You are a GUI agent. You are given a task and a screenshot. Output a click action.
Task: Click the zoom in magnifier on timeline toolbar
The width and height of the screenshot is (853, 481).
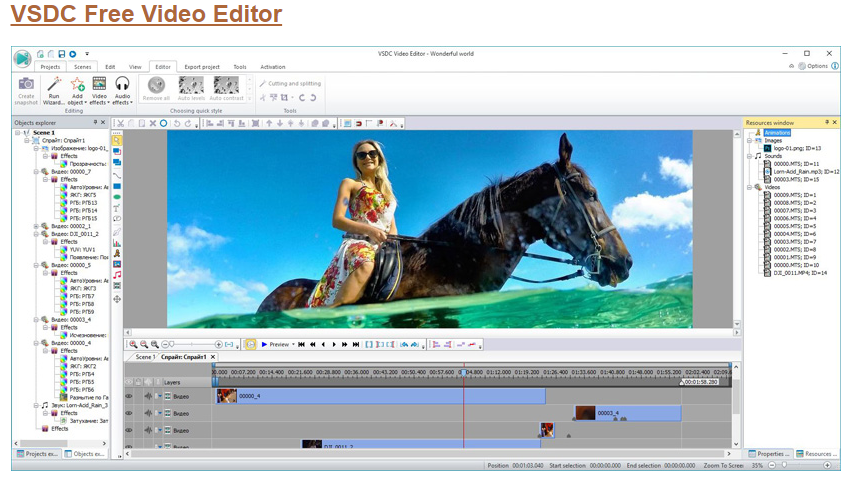click(x=133, y=344)
